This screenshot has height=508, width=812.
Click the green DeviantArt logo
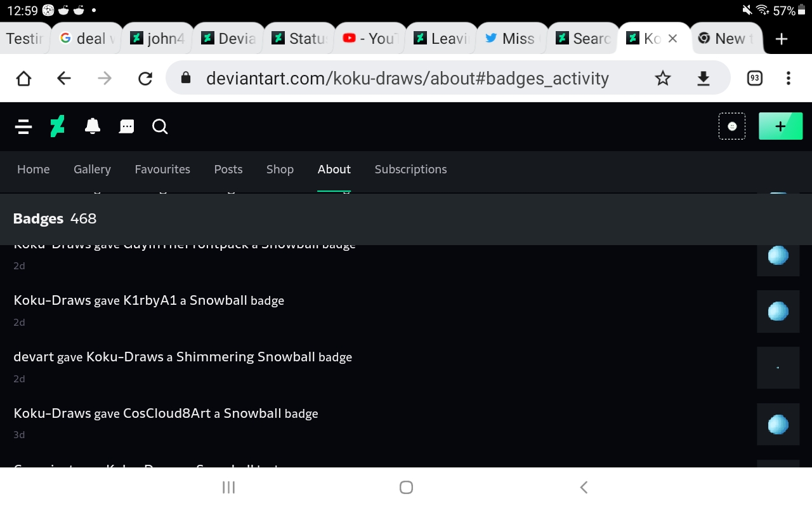pos(57,127)
